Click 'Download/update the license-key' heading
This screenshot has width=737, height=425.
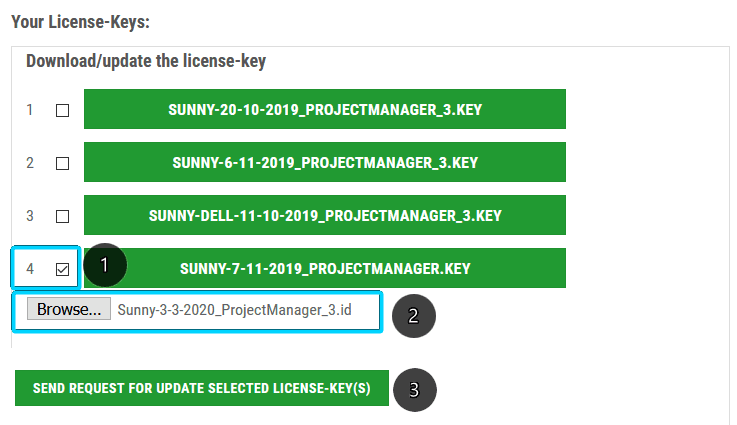point(145,61)
